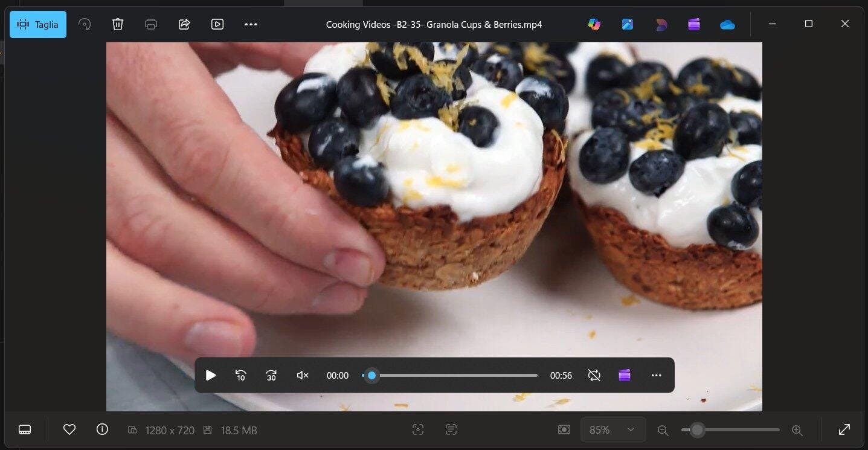Toggle the filmstrip view icon

point(25,429)
